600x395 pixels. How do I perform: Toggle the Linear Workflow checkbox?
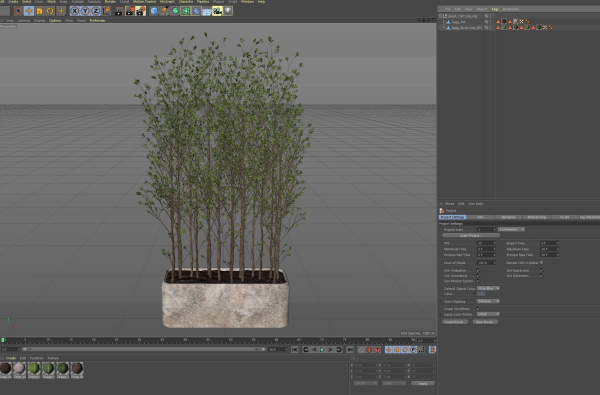478,308
